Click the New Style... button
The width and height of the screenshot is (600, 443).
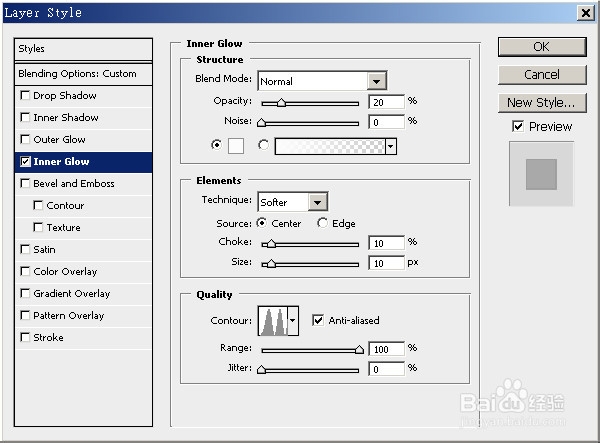[x=542, y=103]
